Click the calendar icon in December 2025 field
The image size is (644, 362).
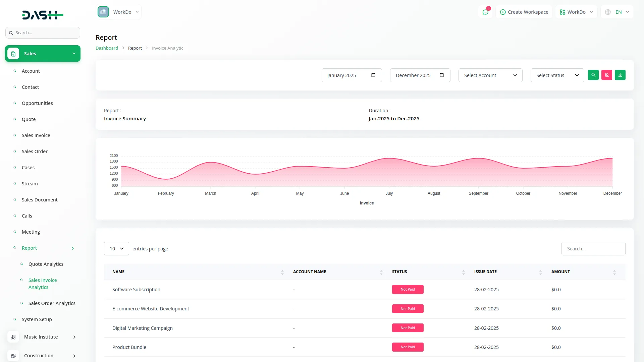click(x=441, y=75)
